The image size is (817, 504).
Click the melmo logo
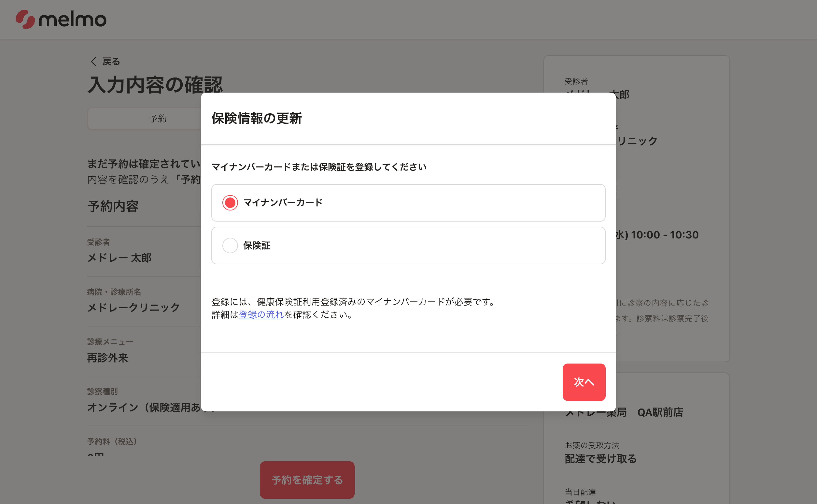(x=60, y=19)
